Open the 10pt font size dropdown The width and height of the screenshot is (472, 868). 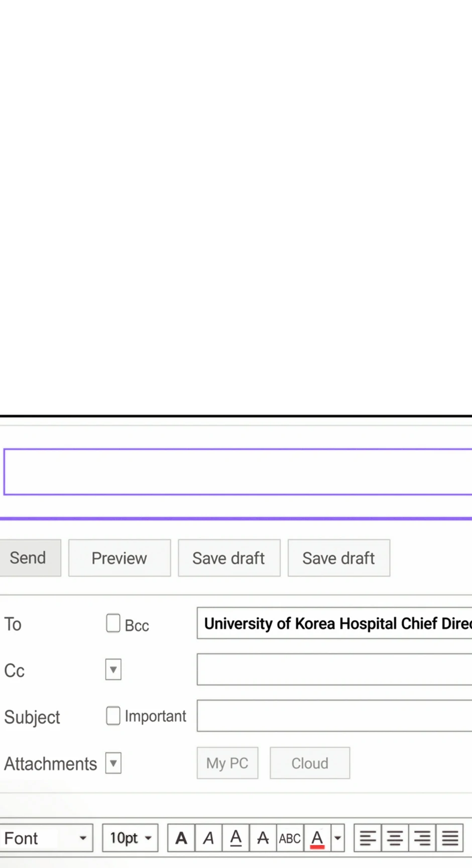pos(130,838)
